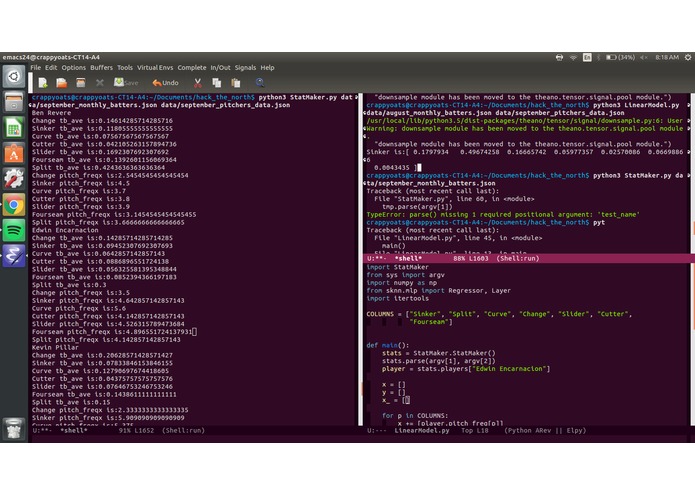Open the Help menu
This screenshot has width=695, height=494.
click(267, 67)
